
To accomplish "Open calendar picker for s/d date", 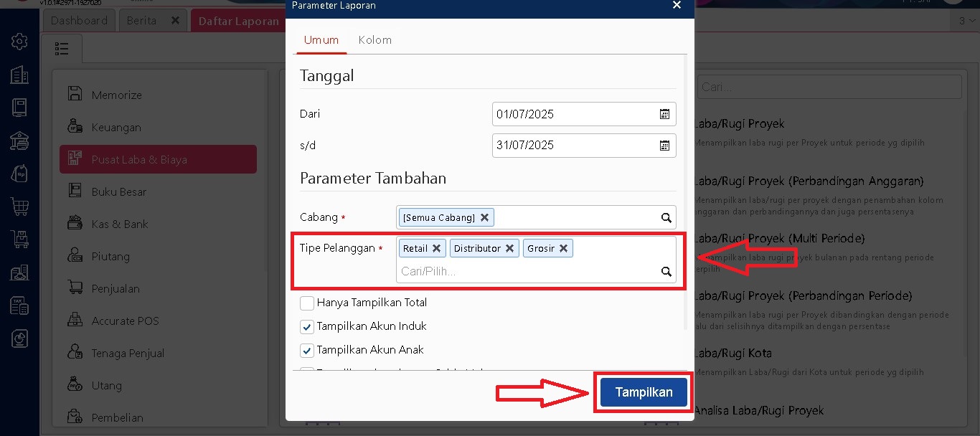I will (664, 145).
